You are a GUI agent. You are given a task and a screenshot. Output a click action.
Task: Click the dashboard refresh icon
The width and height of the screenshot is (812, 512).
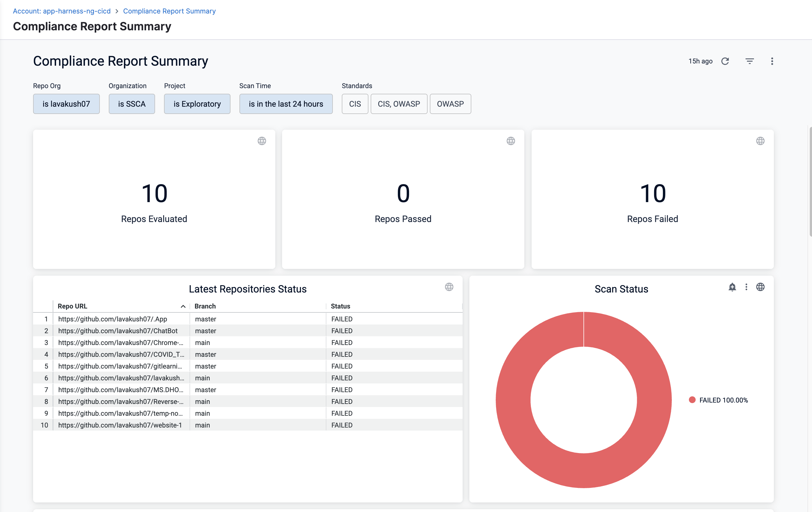tap(725, 61)
